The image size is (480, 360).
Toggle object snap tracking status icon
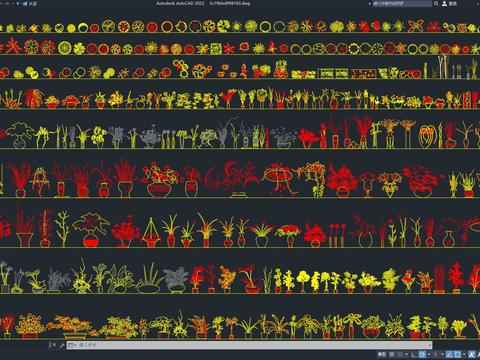[450, 354]
